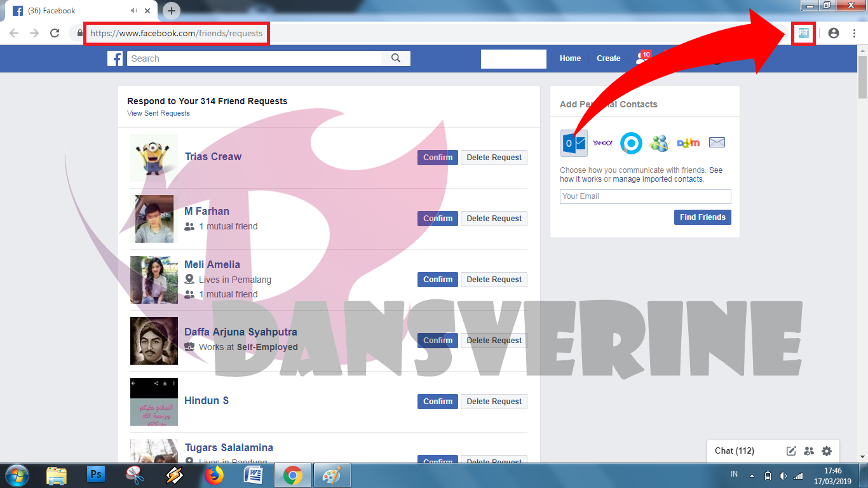
Task: Select the Windows Live Messenger icon
Action: [x=660, y=143]
